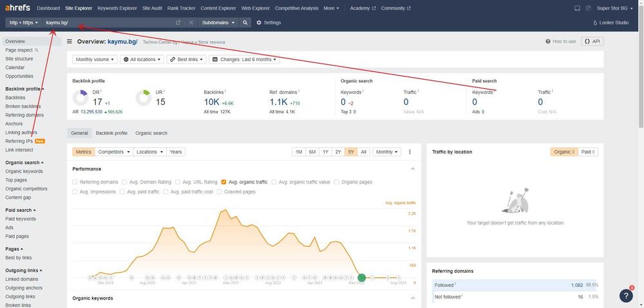Open Super Stor BG account menu
Screen dimensions: 644x308
click(x=615, y=8)
